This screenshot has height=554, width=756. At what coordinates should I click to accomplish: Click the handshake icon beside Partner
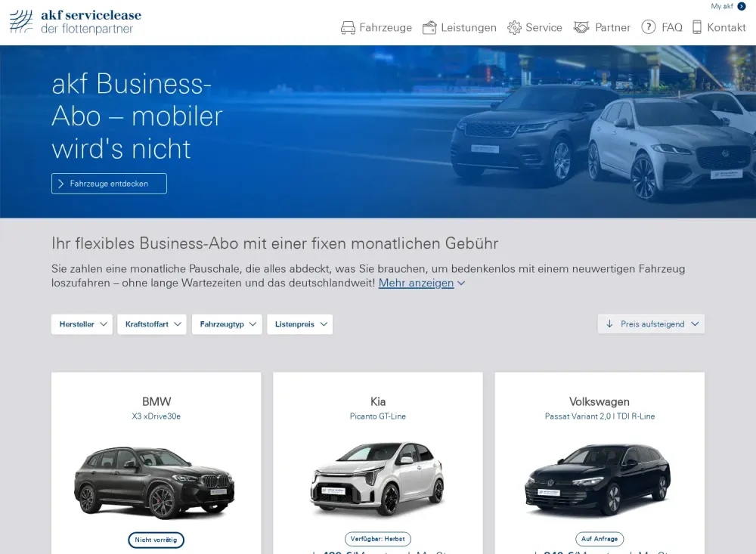click(x=581, y=27)
